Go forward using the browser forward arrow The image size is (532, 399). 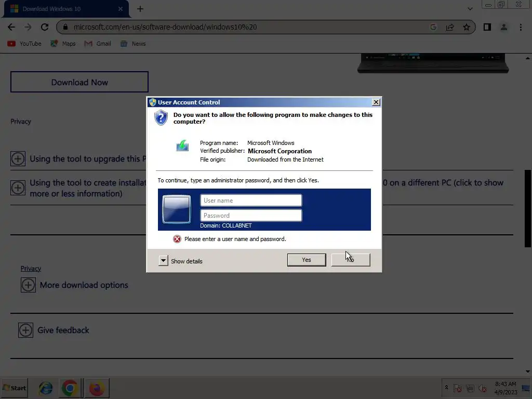pyautogui.click(x=28, y=27)
